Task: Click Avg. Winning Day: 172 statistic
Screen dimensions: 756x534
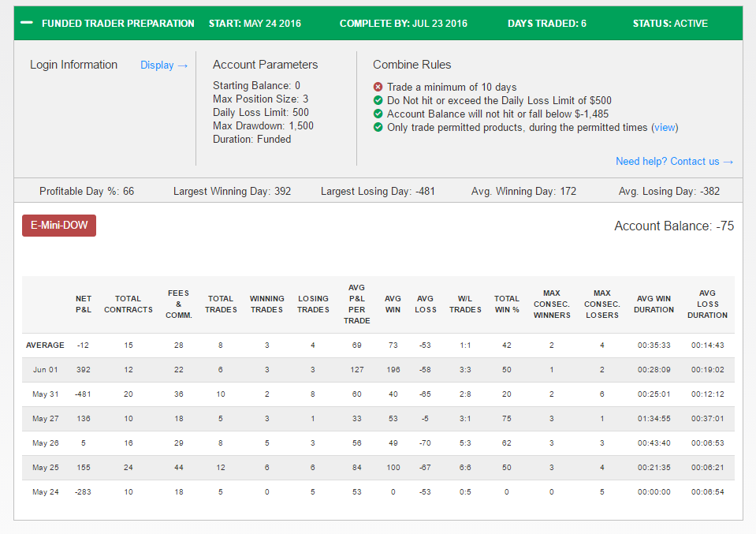Action: pos(523,191)
